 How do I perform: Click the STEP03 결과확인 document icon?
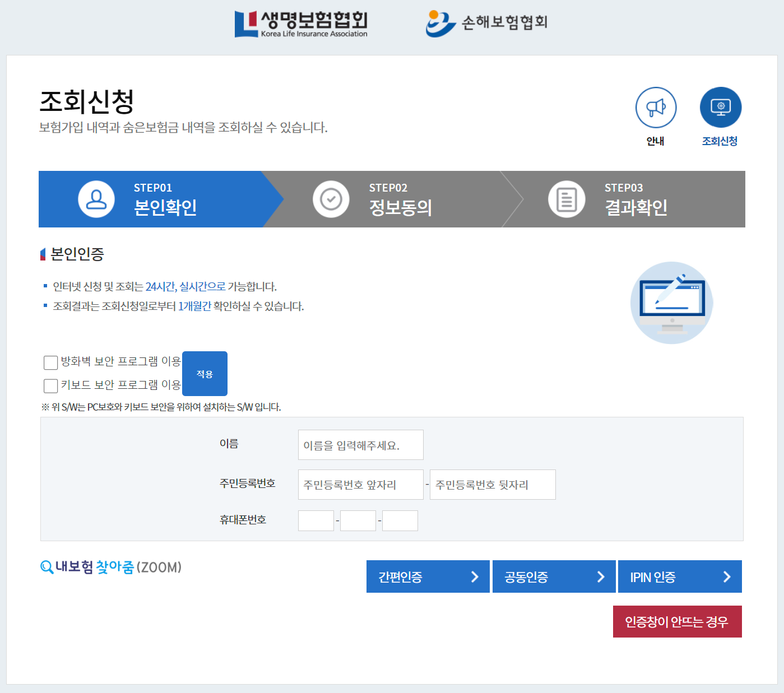click(x=566, y=199)
